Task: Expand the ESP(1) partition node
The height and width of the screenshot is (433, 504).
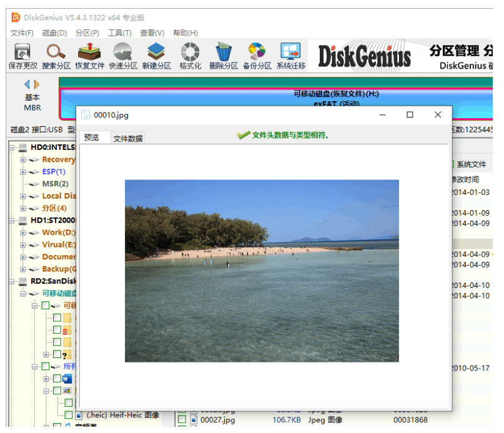Action: pos(23,172)
